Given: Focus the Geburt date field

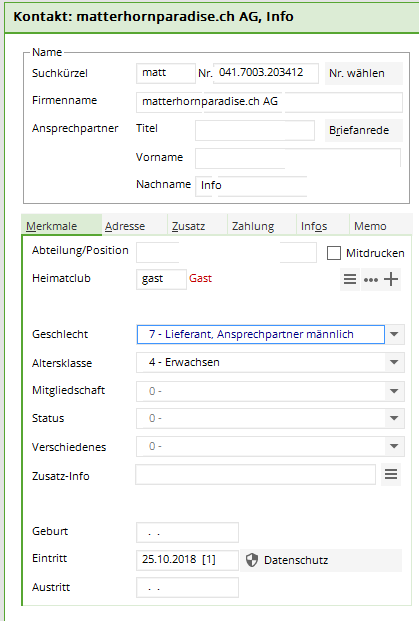Looking at the screenshot, I should pyautogui.click(x=187, y=533).
